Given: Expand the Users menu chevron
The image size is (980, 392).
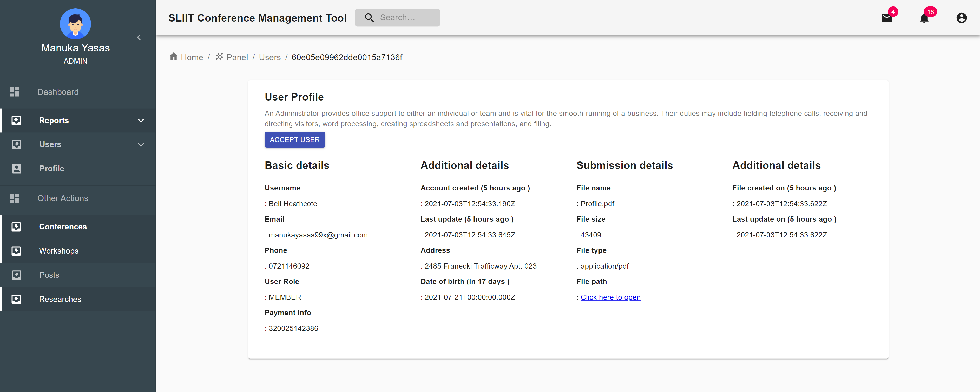Looking at the screenshot, I should 141,144.
